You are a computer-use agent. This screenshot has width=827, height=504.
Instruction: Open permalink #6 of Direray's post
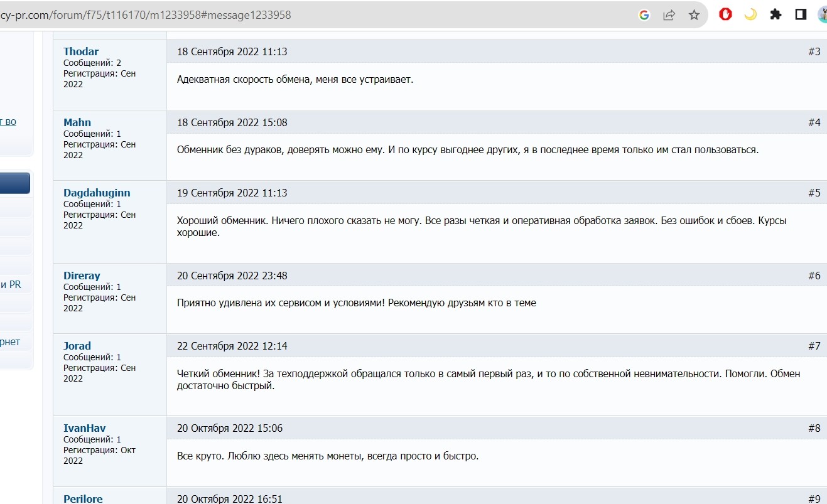tap(814, 276)
